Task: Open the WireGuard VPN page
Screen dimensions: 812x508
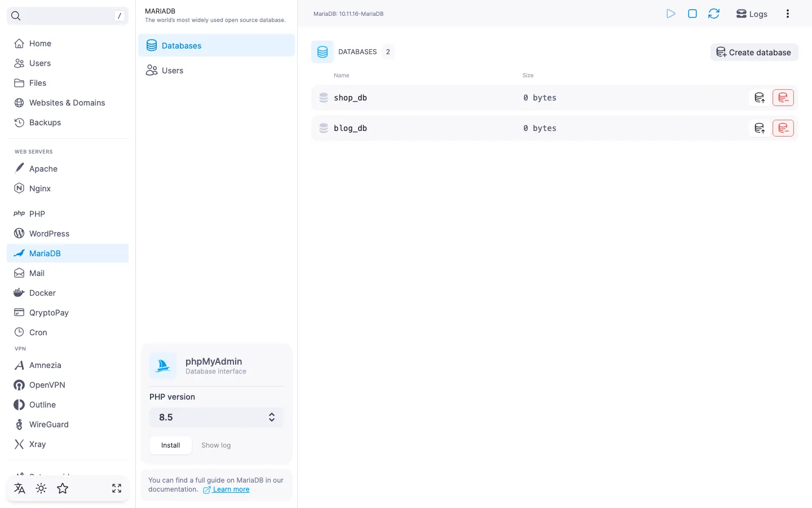Action: point(68,424)
